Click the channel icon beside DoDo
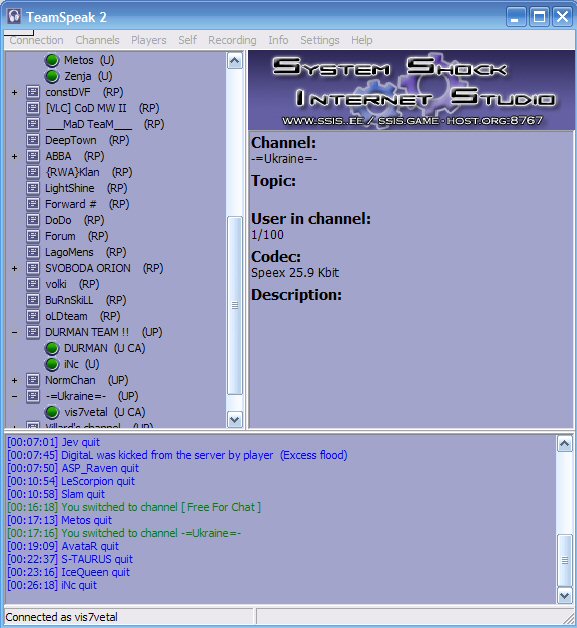Viewport: 577px width, 628px height. 33,220
